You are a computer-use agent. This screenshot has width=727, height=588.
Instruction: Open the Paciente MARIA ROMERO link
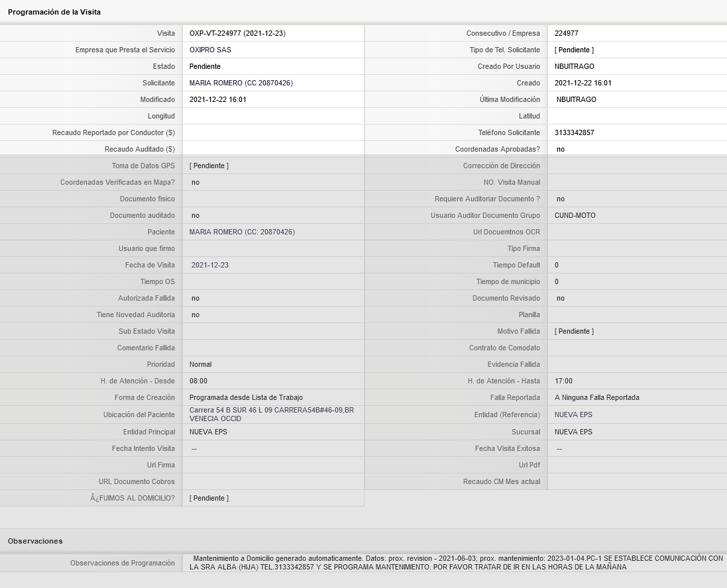(x=242, y=232)
